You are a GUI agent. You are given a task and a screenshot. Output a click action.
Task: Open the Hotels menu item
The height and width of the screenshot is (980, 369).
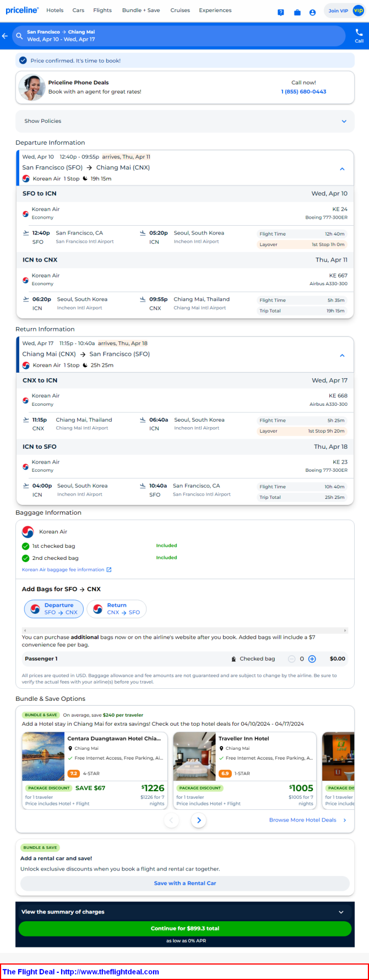click(x=55, y=10)
